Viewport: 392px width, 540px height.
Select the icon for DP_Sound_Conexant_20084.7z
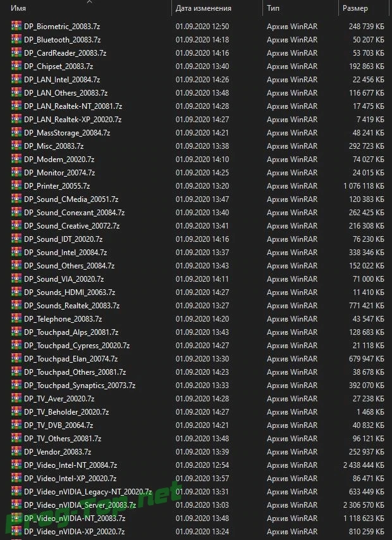pos(16,213)
